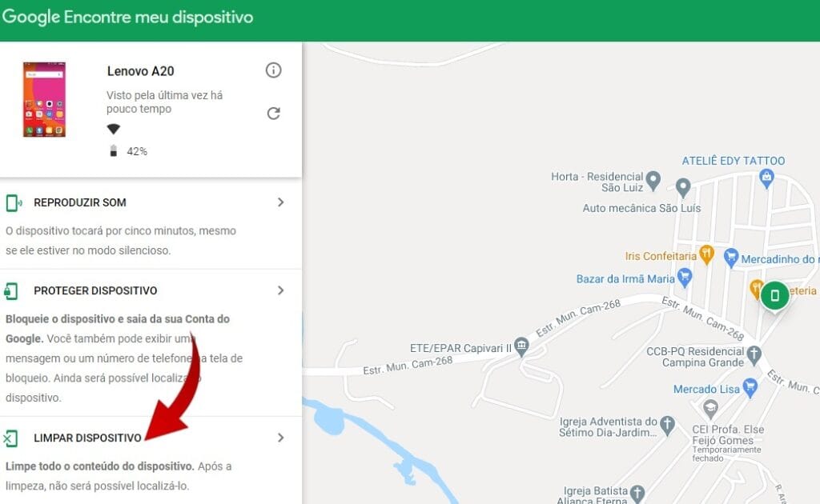This screenshot has height=504, width=820.
Task: Click the ETE/EPAR Capivari II label
Action: [x=460, y=348]
